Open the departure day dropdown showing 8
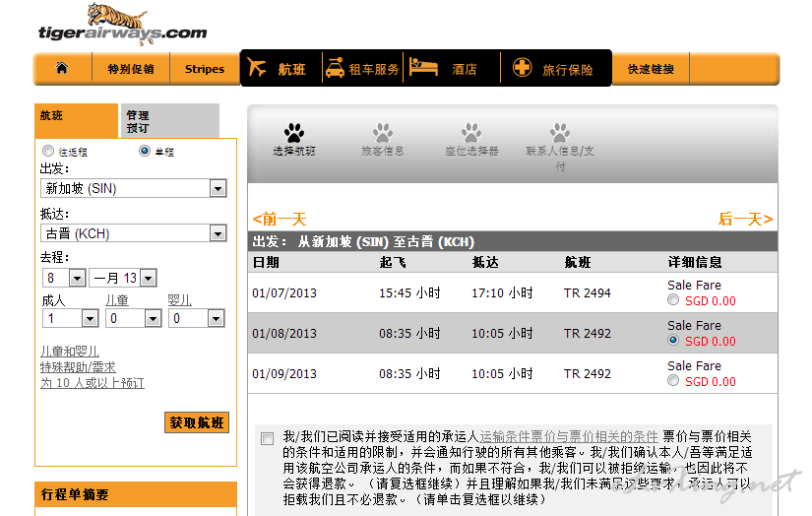The height and width of the screenshot is (516, 812). pos(64,279)
